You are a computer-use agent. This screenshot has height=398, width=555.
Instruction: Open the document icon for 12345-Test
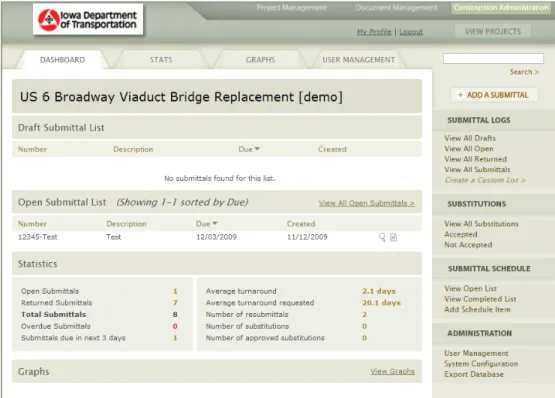[393, 237]
